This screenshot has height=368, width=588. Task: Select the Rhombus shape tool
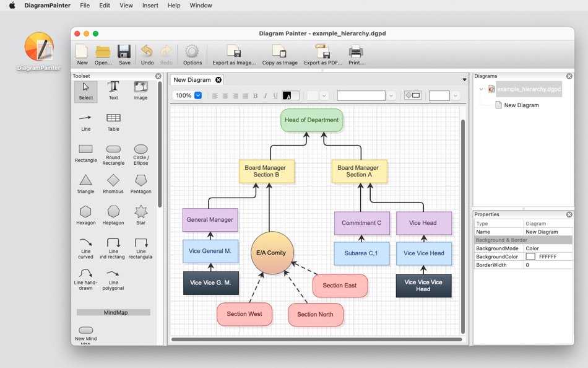pyautogui.click(x=113, y=184)
